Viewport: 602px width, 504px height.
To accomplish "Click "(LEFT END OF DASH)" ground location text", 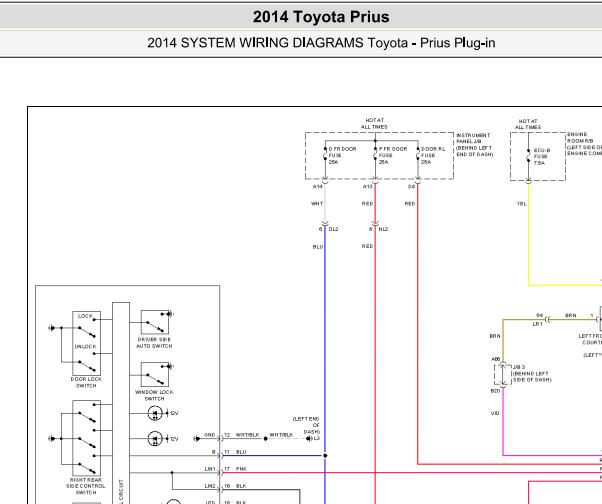I will click(x=307, y=425).
